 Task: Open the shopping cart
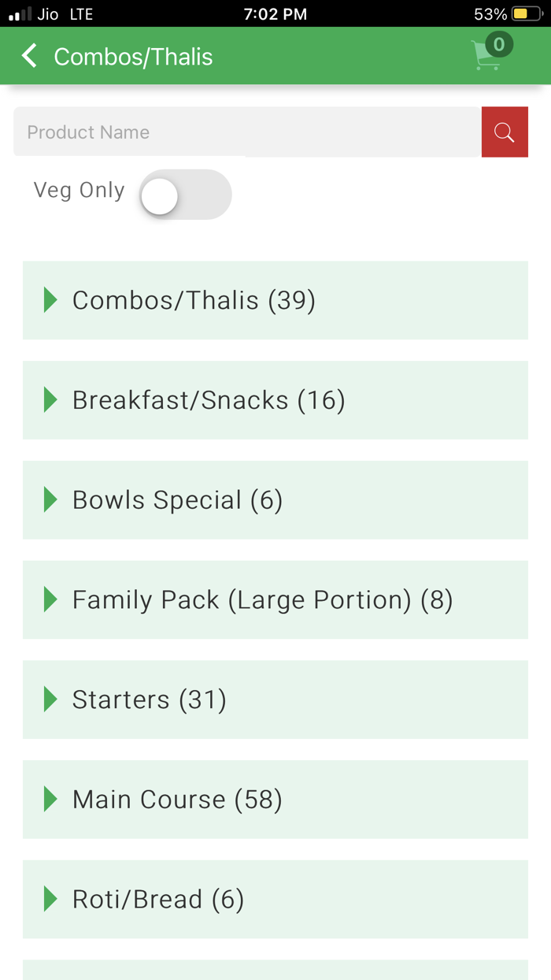tap(486, 57)
